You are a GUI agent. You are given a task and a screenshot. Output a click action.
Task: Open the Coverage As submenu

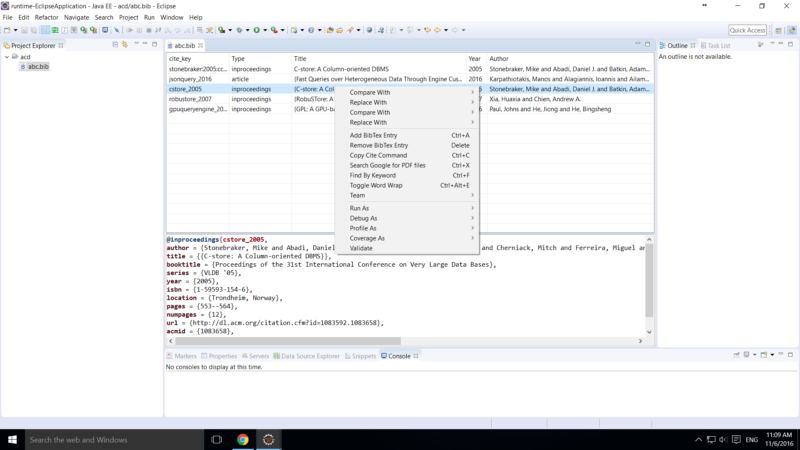tap(409, 238)
